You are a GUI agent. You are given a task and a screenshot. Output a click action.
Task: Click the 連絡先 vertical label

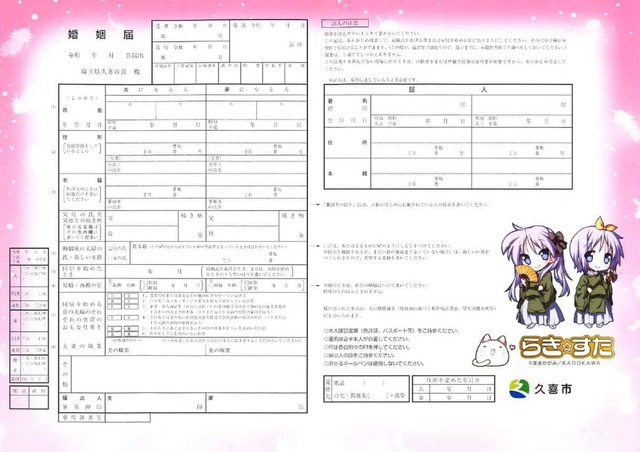tap(328, 389)
